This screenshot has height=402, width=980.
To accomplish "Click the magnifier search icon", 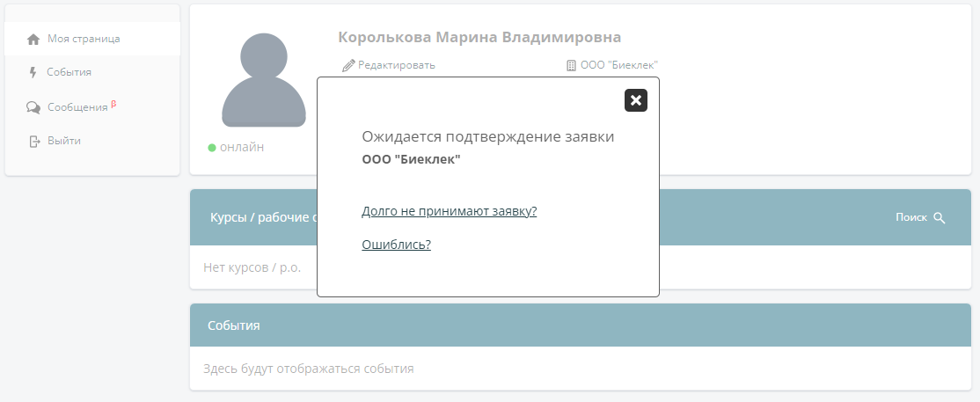I will pyautogui.click(x=940, y=218).
